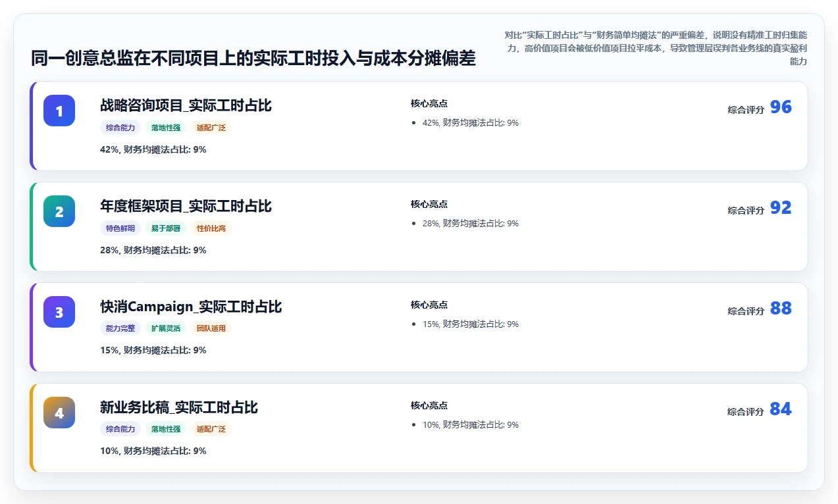Click the 10% bullet under 核心亮点
Viewport: 838px width, 504px height.
point(471,425)
